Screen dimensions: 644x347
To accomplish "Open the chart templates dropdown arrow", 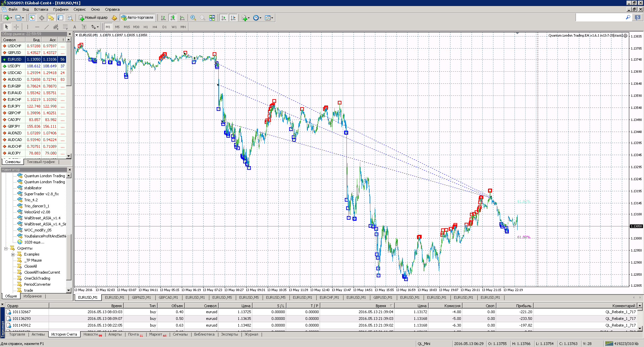I will point(272,18).
